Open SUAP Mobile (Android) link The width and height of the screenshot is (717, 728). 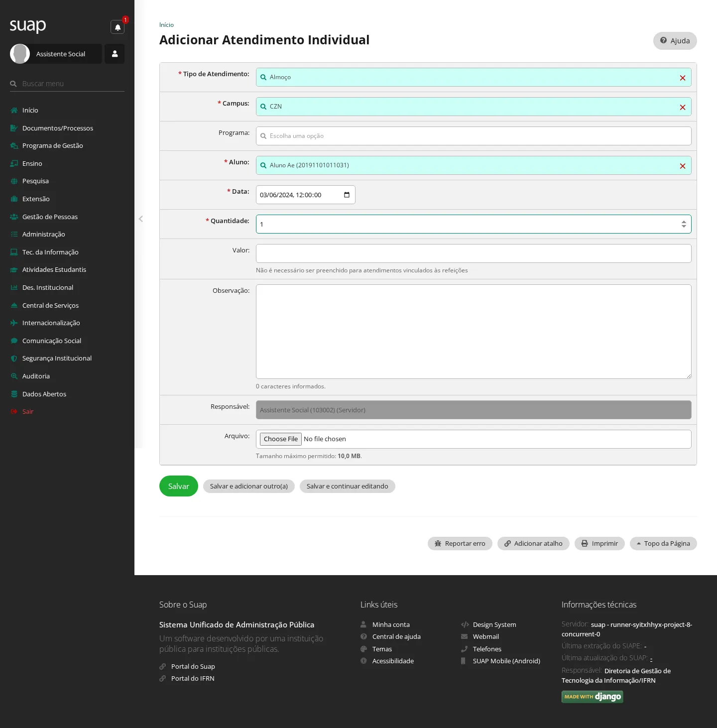coord(506,661)
